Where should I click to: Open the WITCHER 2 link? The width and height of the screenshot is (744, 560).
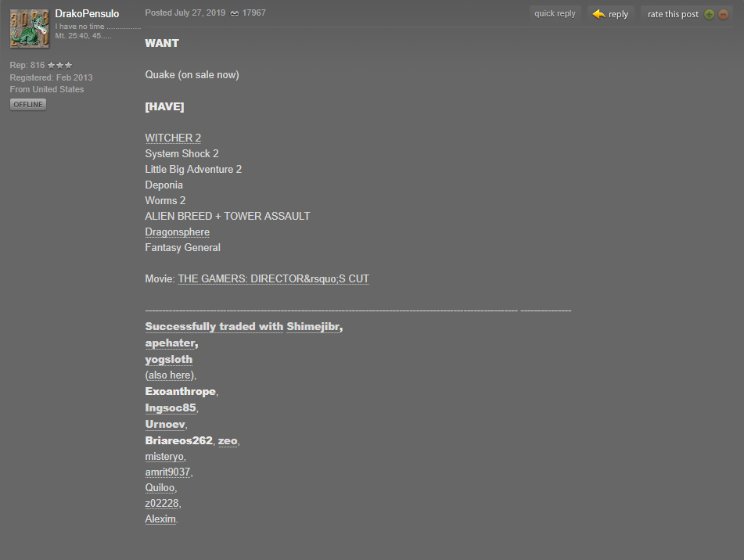[173, 138]
